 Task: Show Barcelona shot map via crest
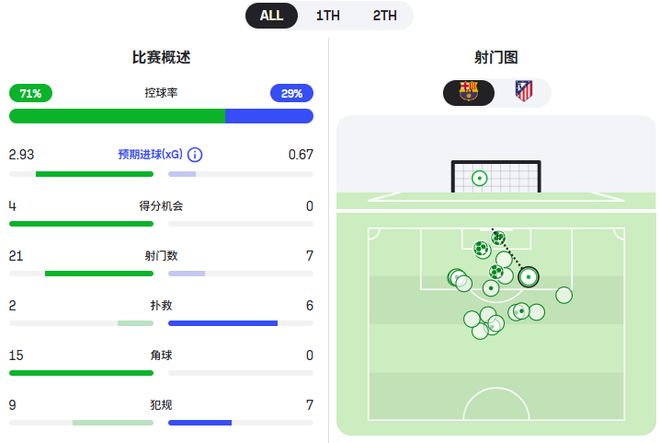pos(468,92)
